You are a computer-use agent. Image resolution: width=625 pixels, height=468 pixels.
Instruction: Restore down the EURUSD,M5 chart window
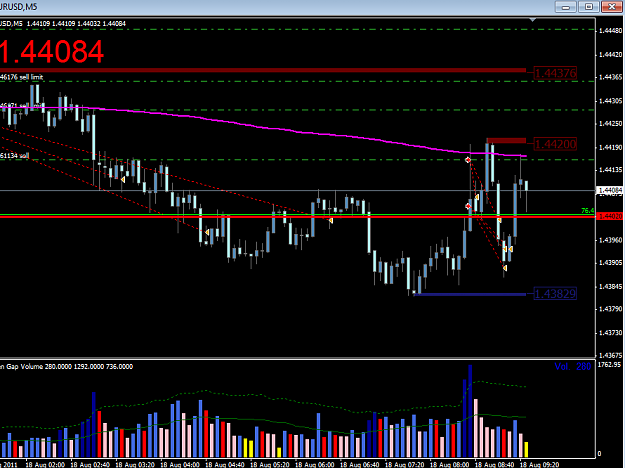pos(589,6)
